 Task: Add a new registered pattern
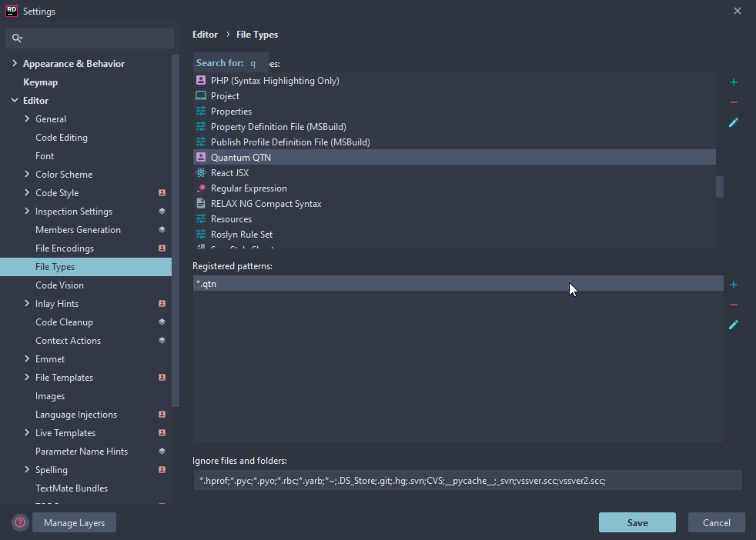734,285
